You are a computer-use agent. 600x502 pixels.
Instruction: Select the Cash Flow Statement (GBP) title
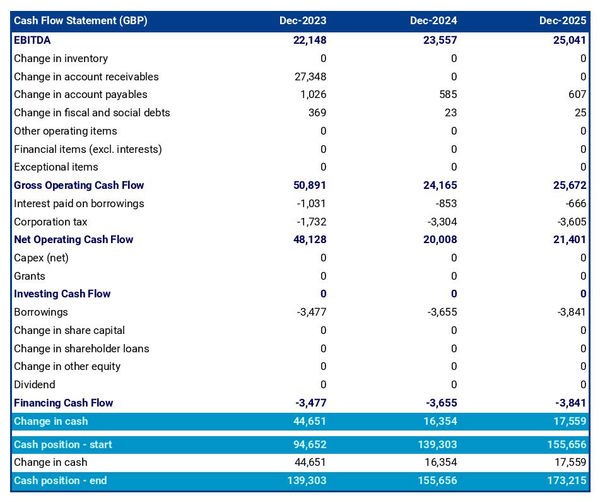79,21
